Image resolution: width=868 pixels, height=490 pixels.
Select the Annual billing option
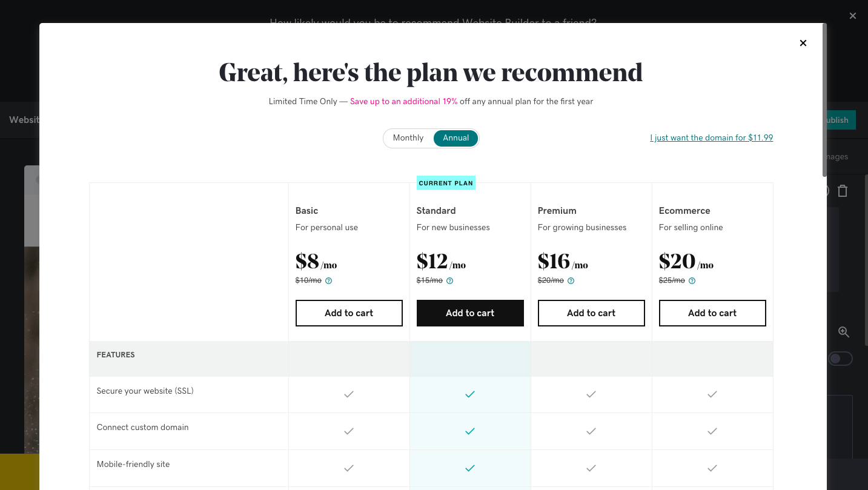(456, 138)
